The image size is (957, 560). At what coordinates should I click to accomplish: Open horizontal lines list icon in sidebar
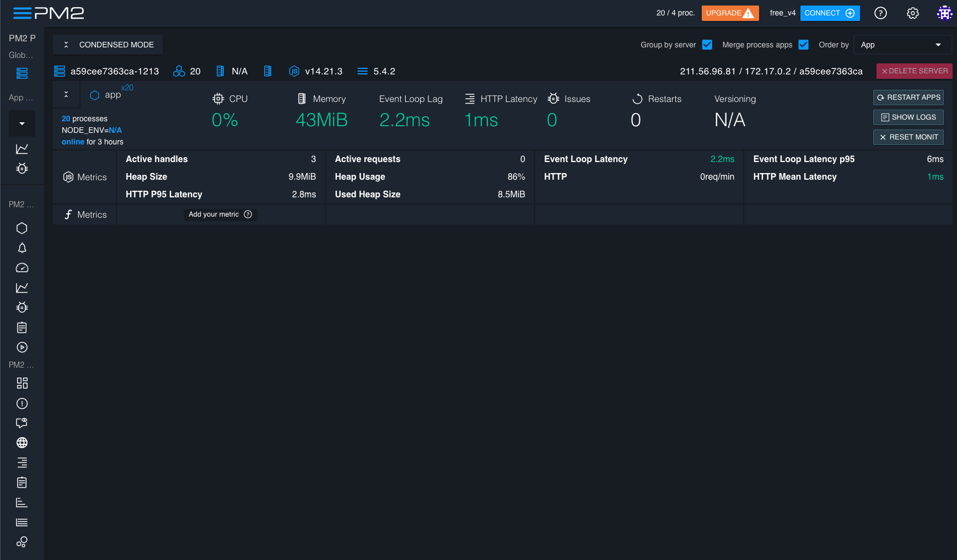[x=22, y=523]
